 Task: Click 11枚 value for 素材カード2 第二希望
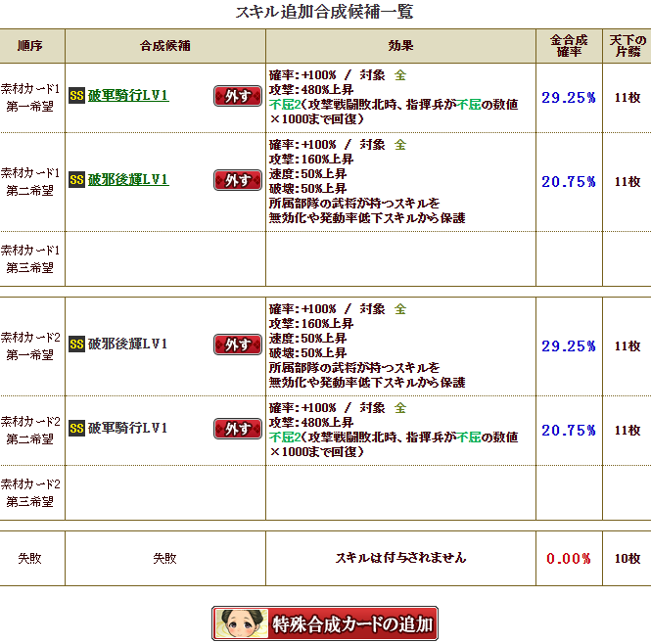tap(628, 431)
